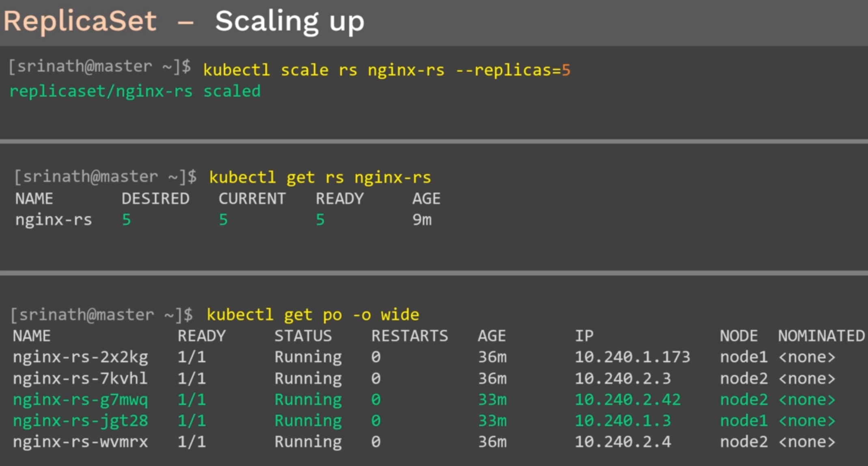Click the IP address 10.240.1.3

tap(623, 421)
